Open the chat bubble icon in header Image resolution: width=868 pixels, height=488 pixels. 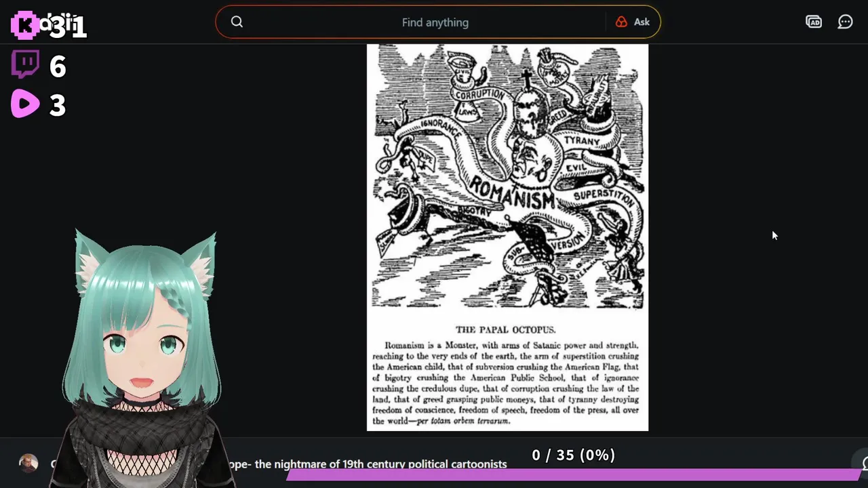845,22
